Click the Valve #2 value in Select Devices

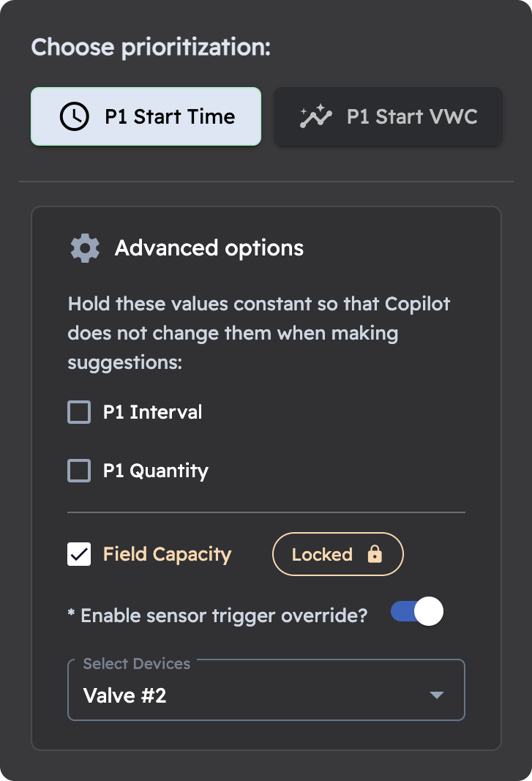(x=125, y=695)
